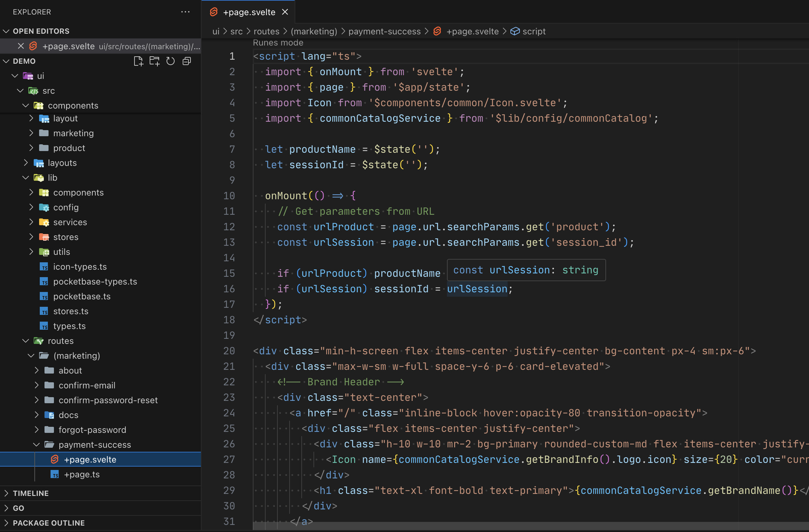The width and height of the screenshot is (809, 532).
Task: Click 'commonCatalogService' in the line 5 import
Action: (380, 118)
